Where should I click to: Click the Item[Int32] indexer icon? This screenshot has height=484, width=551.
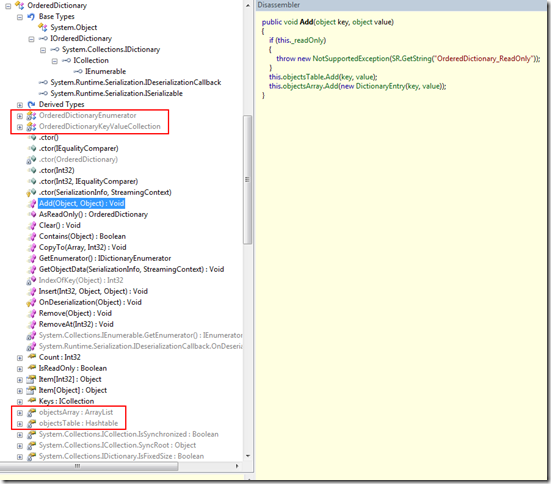click(x=32, y=379)
